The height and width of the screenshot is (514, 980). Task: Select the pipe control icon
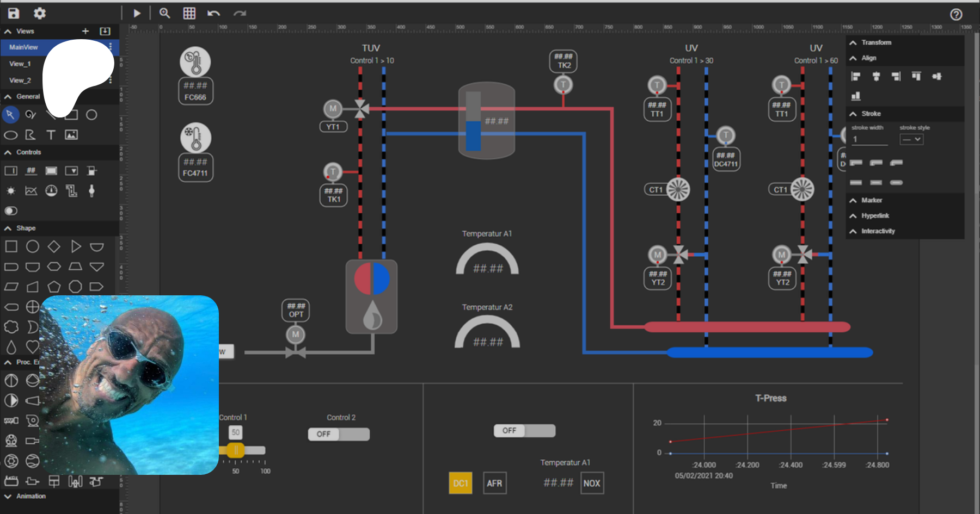pyautogui.click(x=71, y=190)
